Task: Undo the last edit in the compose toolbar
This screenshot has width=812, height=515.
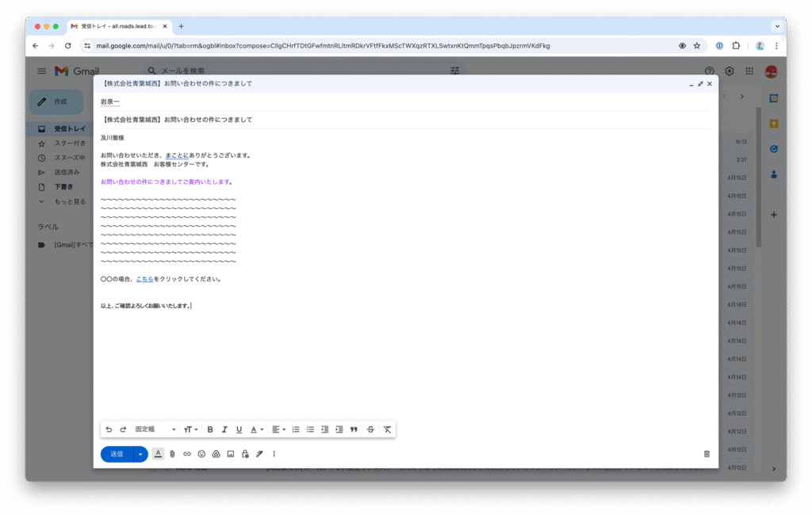Action: pos(109,429)
